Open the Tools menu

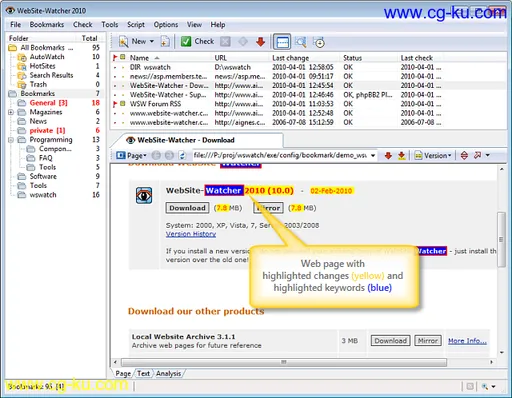coord(110,25)
